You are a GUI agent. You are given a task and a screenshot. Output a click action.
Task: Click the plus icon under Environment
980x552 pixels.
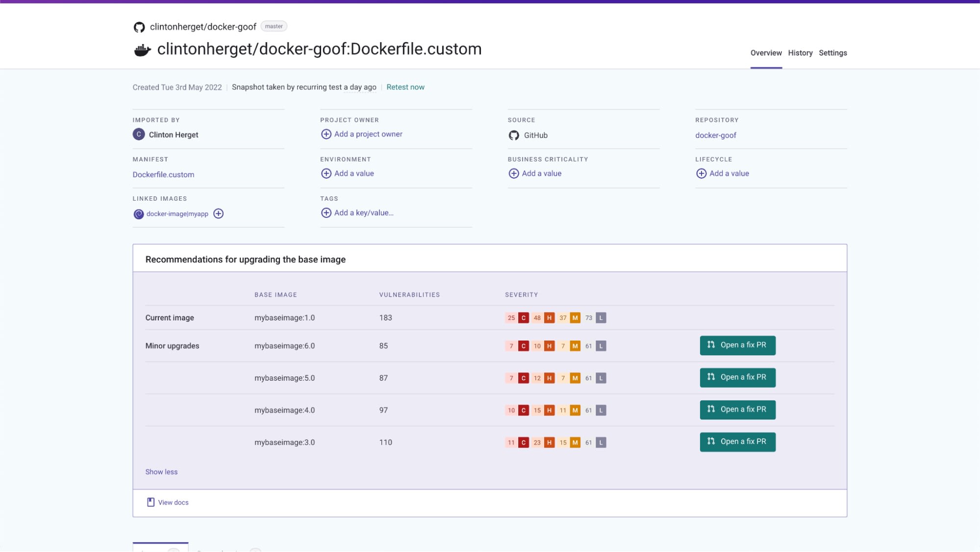(x=326, y=173)
